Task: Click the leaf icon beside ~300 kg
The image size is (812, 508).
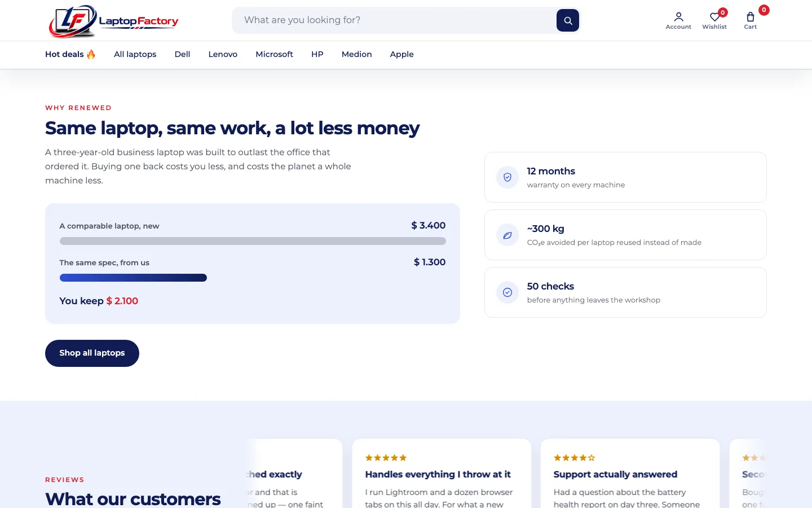Action: pyautogui.click(x=507, y=235)
